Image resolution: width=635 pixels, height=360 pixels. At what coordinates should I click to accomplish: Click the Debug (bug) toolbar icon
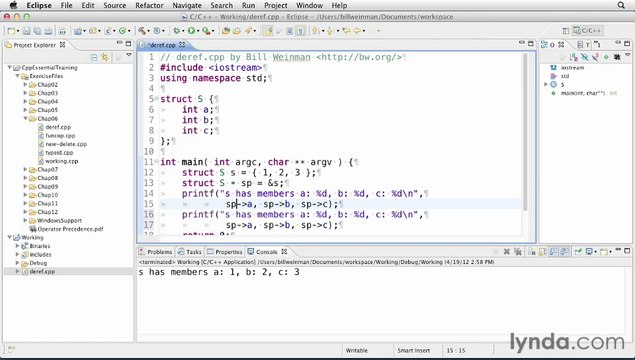[177, 31]
